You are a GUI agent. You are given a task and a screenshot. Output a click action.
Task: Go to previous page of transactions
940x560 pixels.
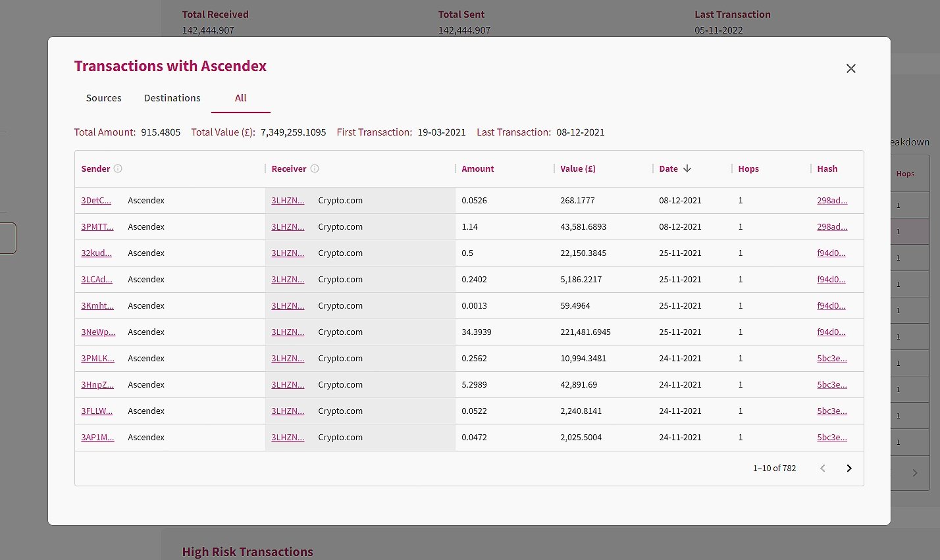[823, 469]
